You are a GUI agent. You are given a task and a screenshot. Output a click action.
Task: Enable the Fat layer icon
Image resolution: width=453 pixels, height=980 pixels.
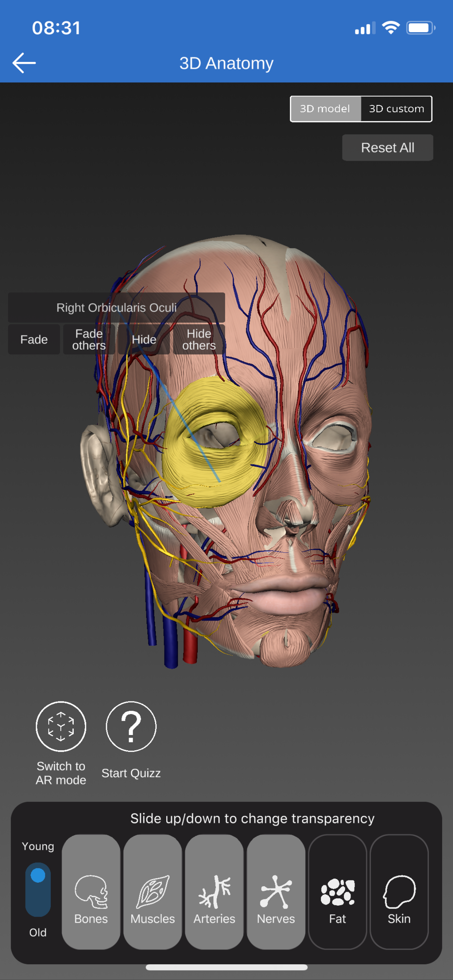coord(338,891)
